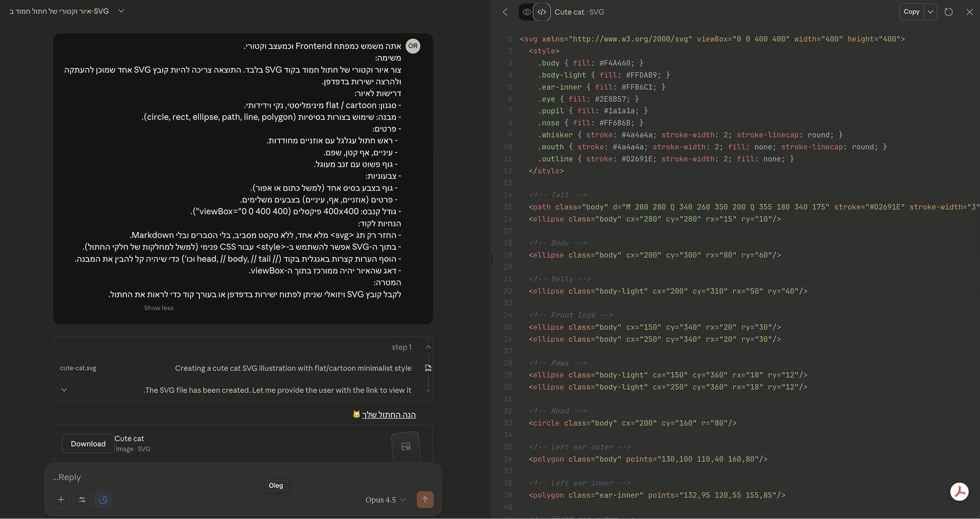Open the tools settings sliders icon
Screen dimensions: 980x519
82,499
